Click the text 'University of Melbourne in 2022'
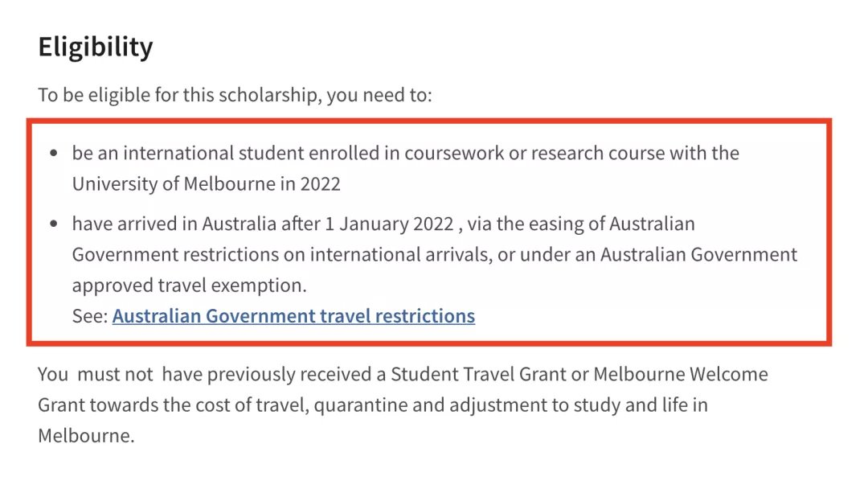The width and height of the screenshot is (868, 481). pos(206,184)
